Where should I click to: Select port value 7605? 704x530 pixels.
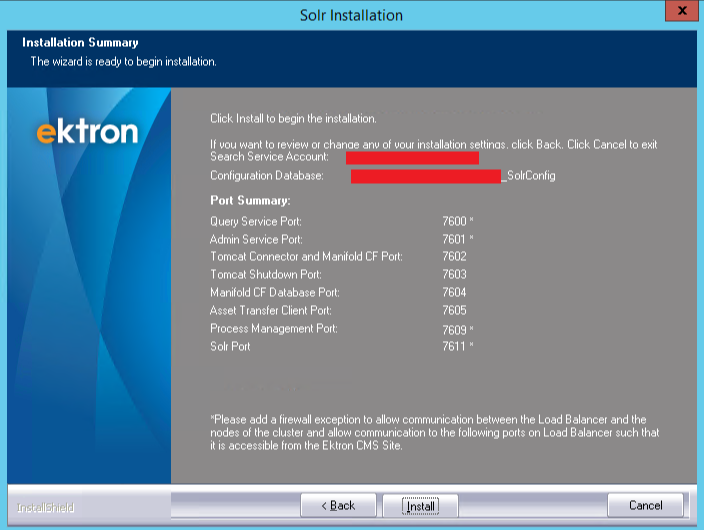[x=454, y=310]
